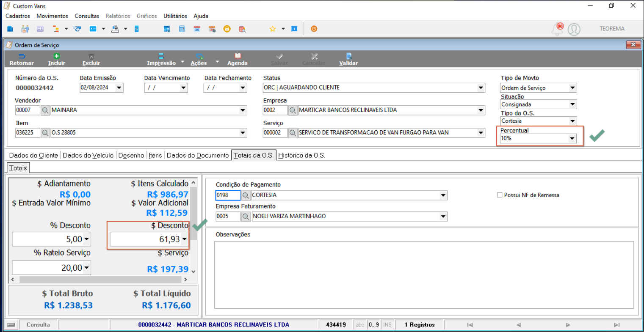The image size is (644, 332).
Task: Switch to Histórico da O.S. tab
Action: click(301, 155)
